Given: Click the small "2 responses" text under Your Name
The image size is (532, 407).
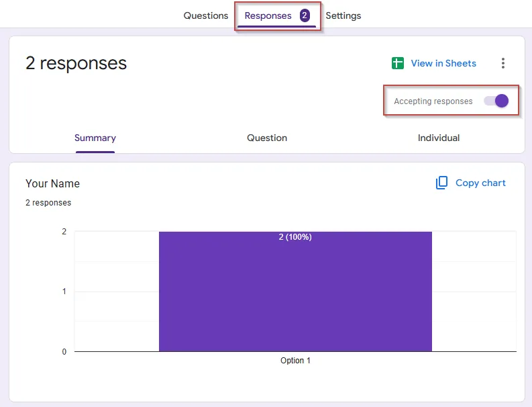Looking at the screenshot, I should (48, 202).
